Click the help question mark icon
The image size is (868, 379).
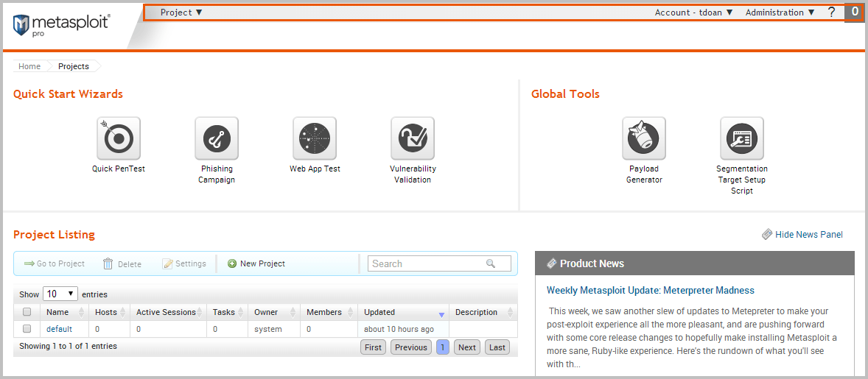(x=832, y=13)
